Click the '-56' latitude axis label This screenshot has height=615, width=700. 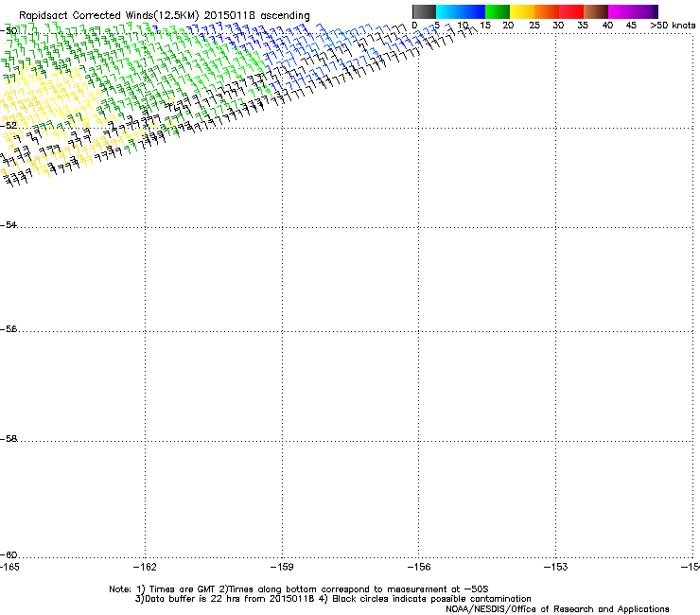tap(9, 329)
